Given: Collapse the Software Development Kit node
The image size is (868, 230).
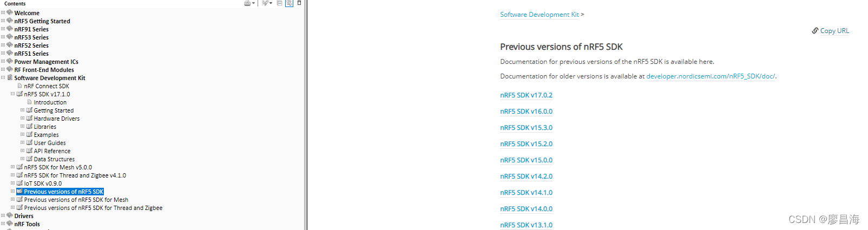Looking at the screenshot, I should point(3,77).
